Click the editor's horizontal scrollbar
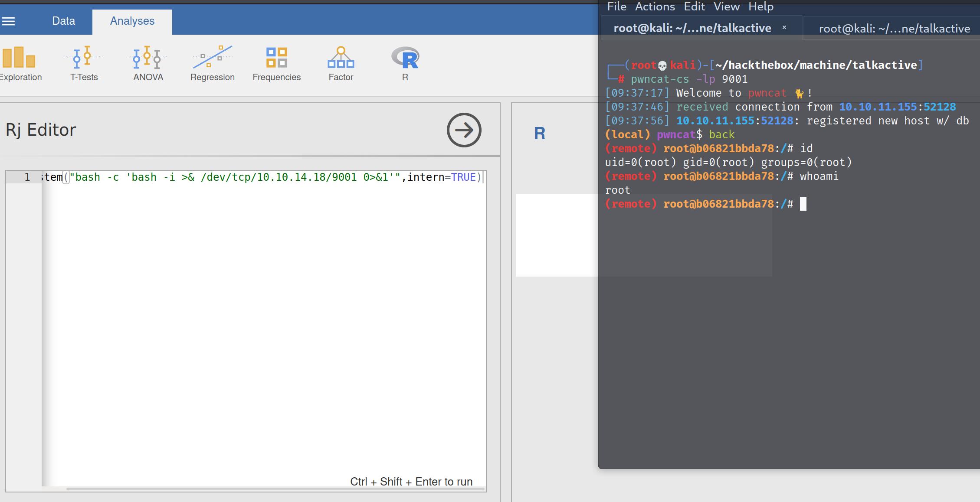This screenshot has height=502, width=980. point(275,489)
